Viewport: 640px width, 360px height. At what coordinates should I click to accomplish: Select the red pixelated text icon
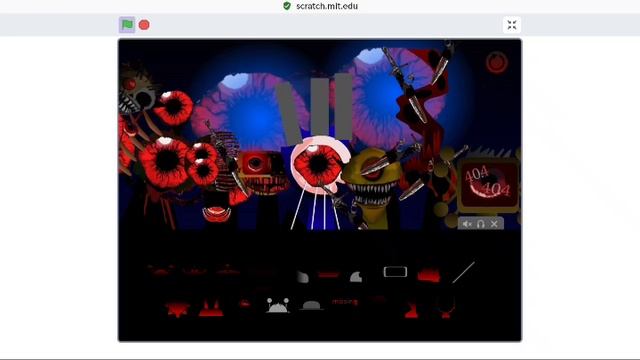click(345, 302)
